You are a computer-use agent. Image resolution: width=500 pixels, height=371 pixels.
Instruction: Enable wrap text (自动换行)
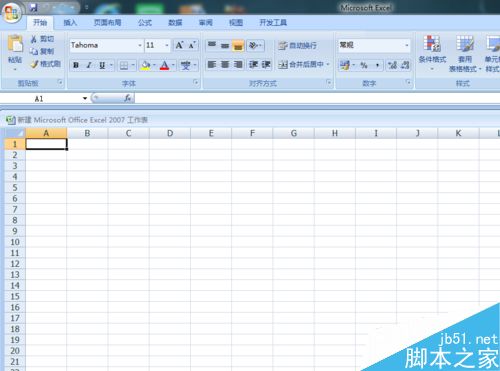[297, 45]
